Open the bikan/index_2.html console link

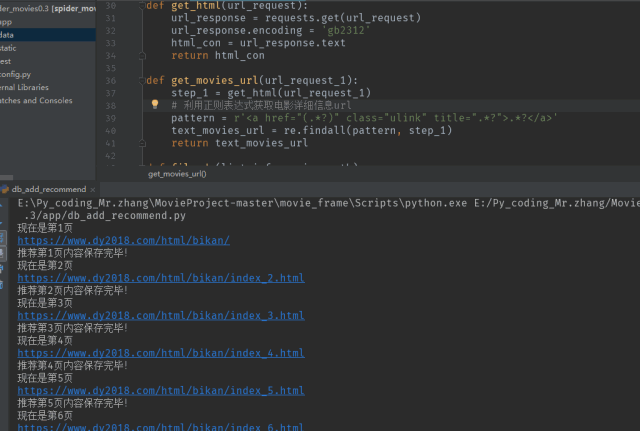click(x=161, y=278)
